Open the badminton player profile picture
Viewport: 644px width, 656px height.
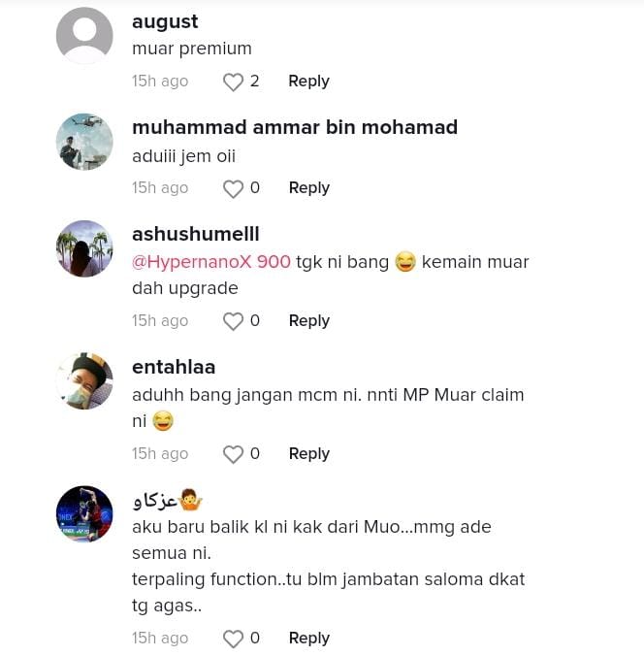point(84,514)
